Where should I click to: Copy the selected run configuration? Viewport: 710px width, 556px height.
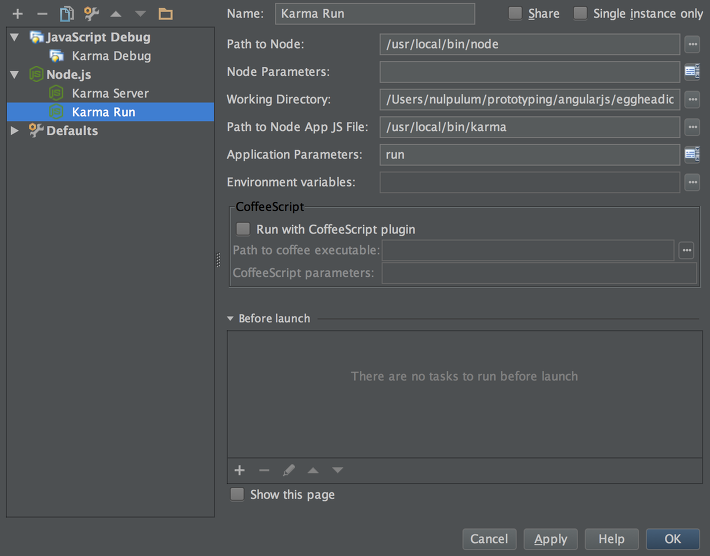tap(67, 14)
